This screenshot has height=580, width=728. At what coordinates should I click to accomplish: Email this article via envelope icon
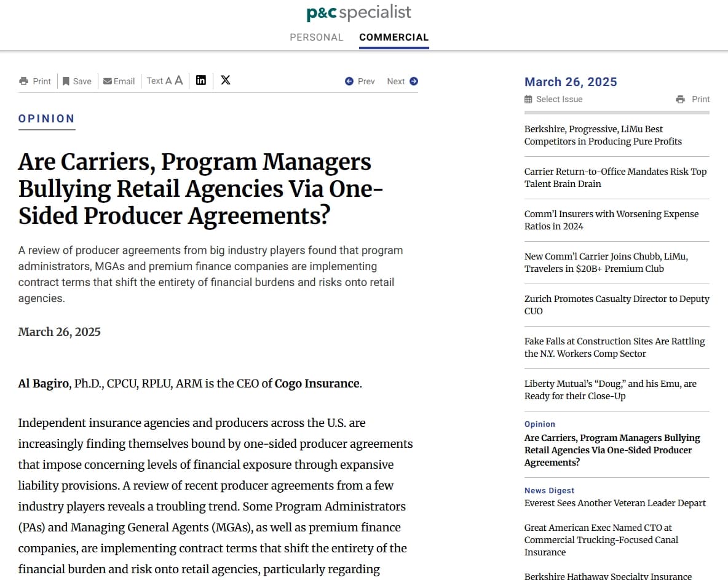(x=108, y=81)
